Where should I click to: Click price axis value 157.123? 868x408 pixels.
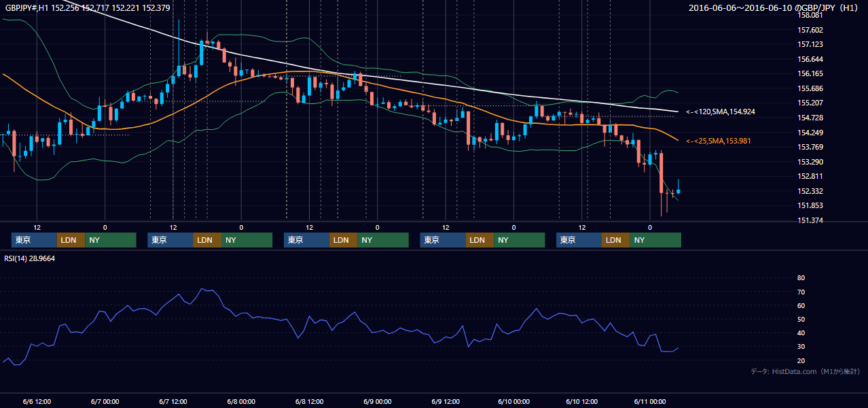(810, 44)
